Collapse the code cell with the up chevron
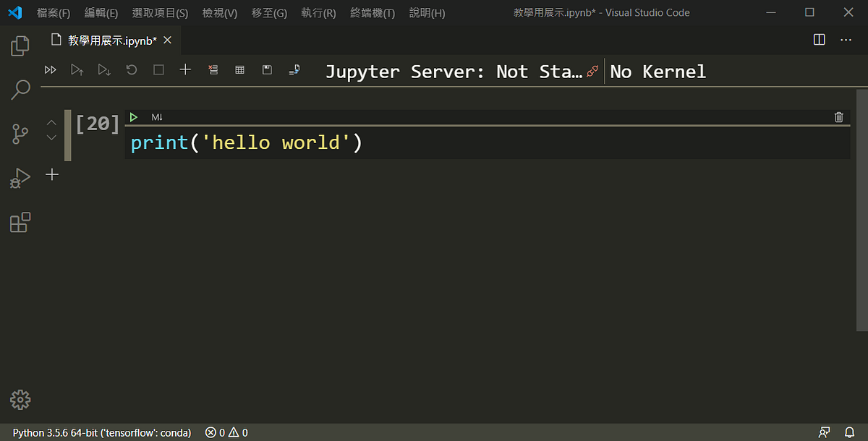 coord(51,121)
